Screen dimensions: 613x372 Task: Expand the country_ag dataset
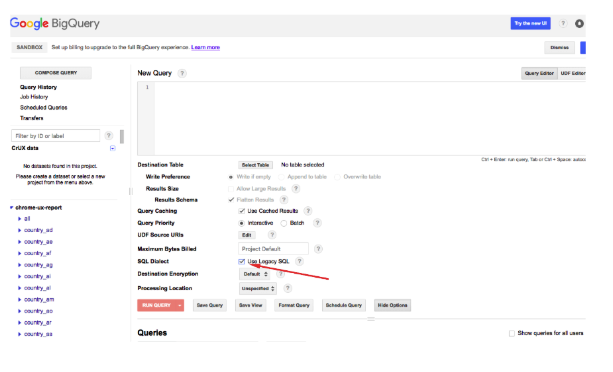pyautogui.click(x=19, y=265)
